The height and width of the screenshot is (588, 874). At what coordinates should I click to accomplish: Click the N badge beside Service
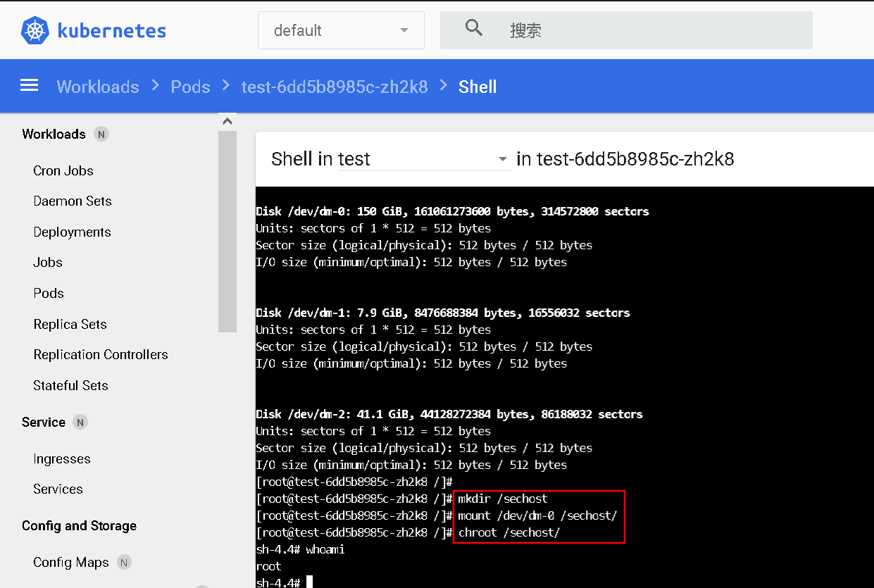[80, 423]
